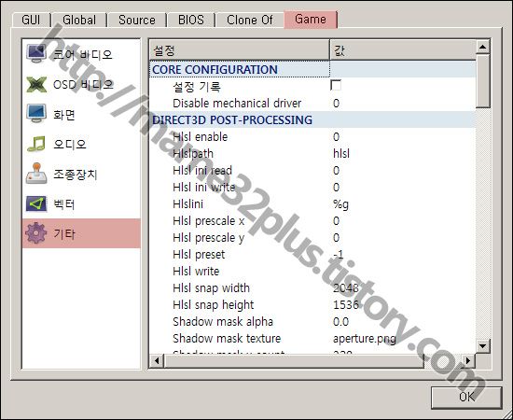Select the Game tab
The width and height of the screenshot is (513, 420).
(x=311, y=20)
